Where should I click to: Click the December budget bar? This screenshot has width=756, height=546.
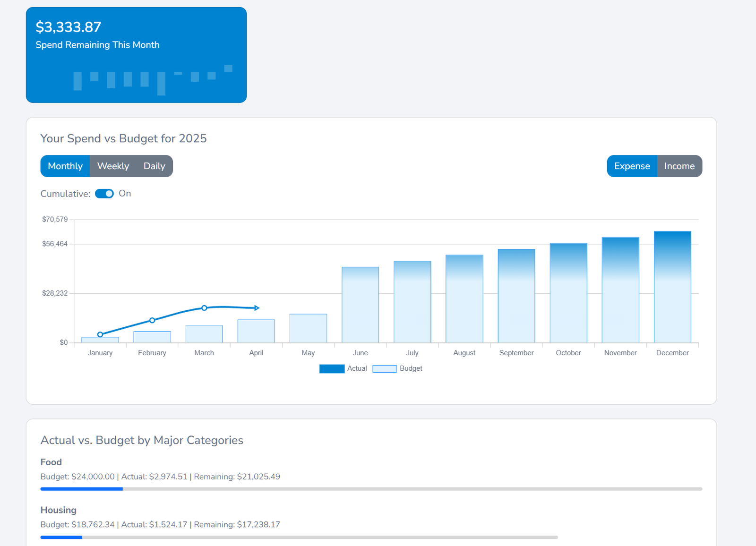[672, 287]
